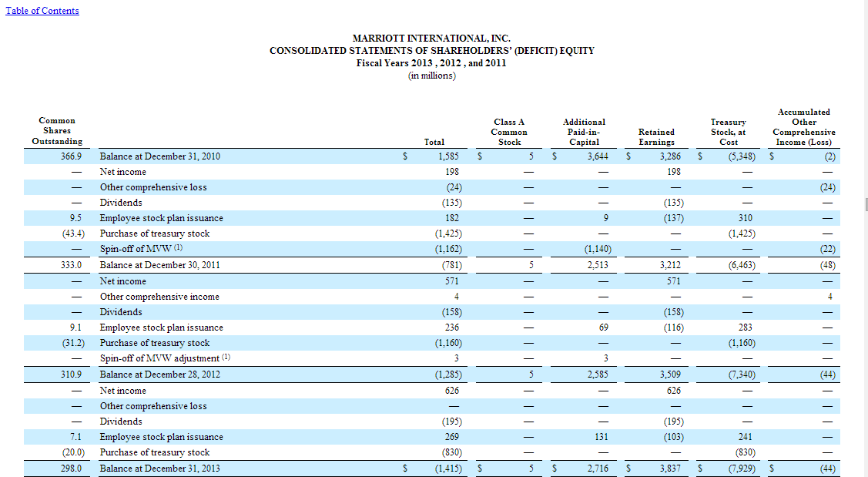Click the 'Common Shares Outstanding' column header
This screenshot has width=868, height=477.
pyautogui.click(x=57, y=131)
